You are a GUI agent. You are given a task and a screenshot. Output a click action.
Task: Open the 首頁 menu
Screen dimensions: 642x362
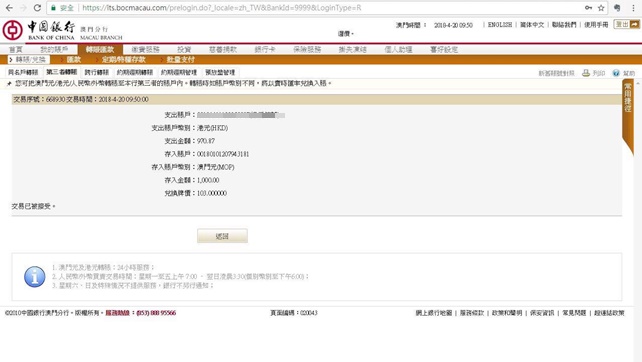pyautogui.click(x=16, y=50)
